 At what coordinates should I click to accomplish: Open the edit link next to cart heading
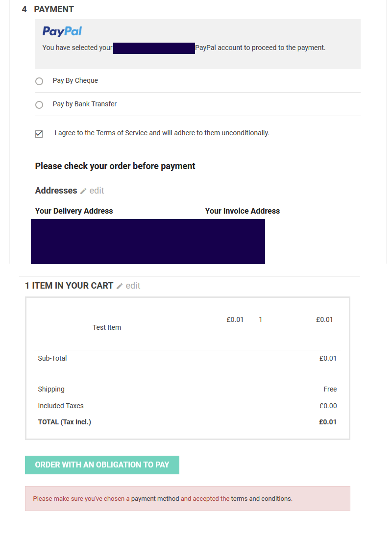(x=133, y=286)
